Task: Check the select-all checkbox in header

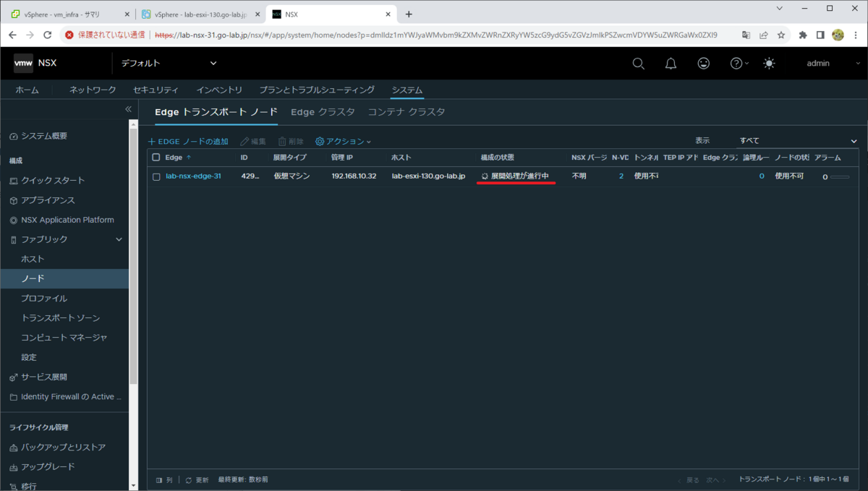Action: click(156, 157)
